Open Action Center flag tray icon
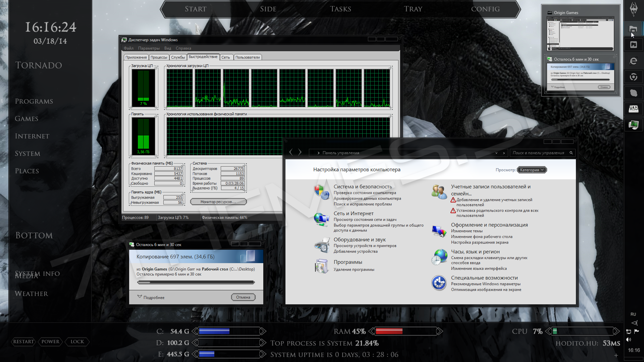644x362 pixels. pyautogui.click(x=637, y=331)
